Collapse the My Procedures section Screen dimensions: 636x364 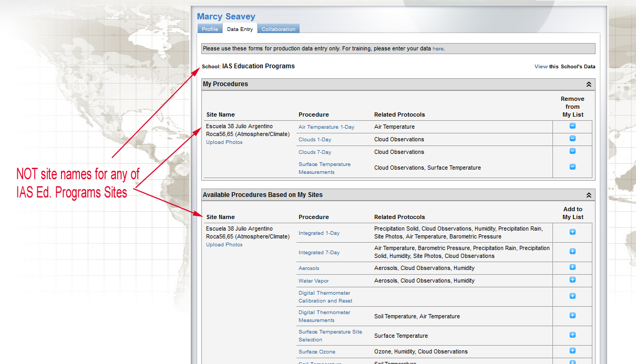click(589, 84)
